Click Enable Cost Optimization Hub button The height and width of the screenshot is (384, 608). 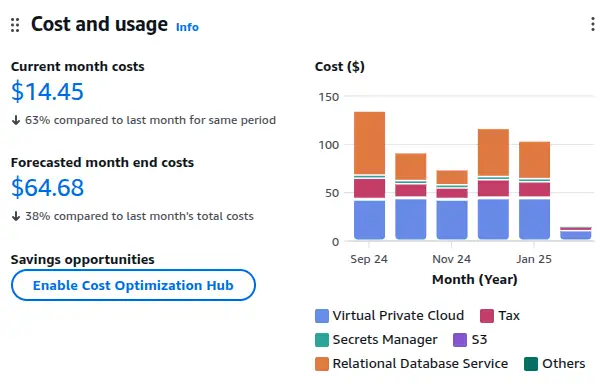[x=133, y=285]
